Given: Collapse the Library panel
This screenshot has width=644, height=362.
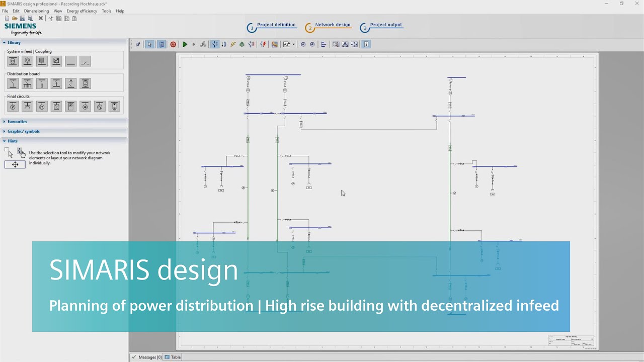Looking at the screenshot, I should pyautogui.click(x=64, y=43).
